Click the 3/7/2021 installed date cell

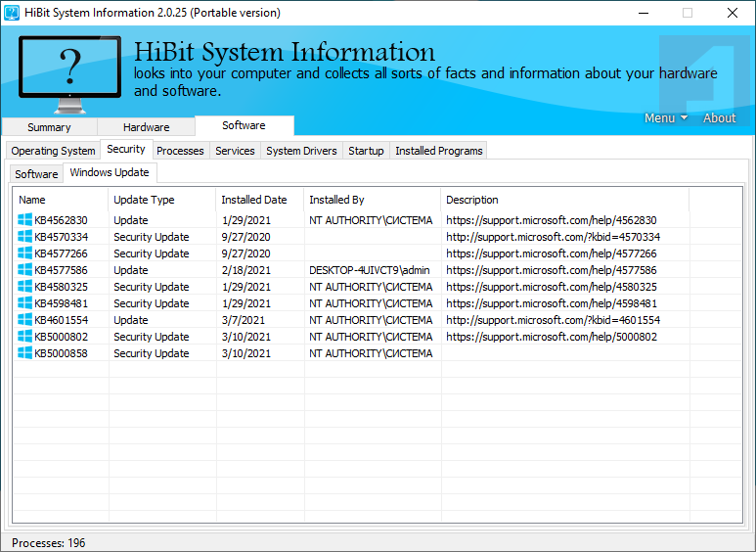pos(244,320)
